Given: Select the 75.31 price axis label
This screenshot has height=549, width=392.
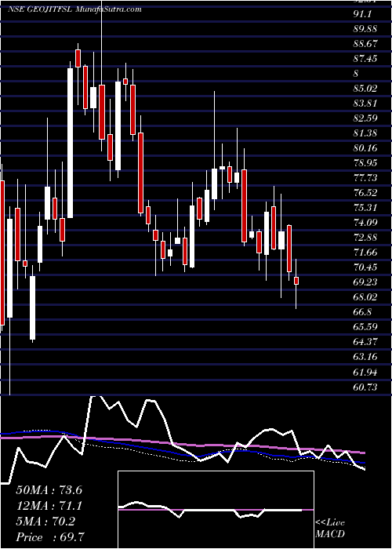Looking at the screenshot, I should point(365,208).
